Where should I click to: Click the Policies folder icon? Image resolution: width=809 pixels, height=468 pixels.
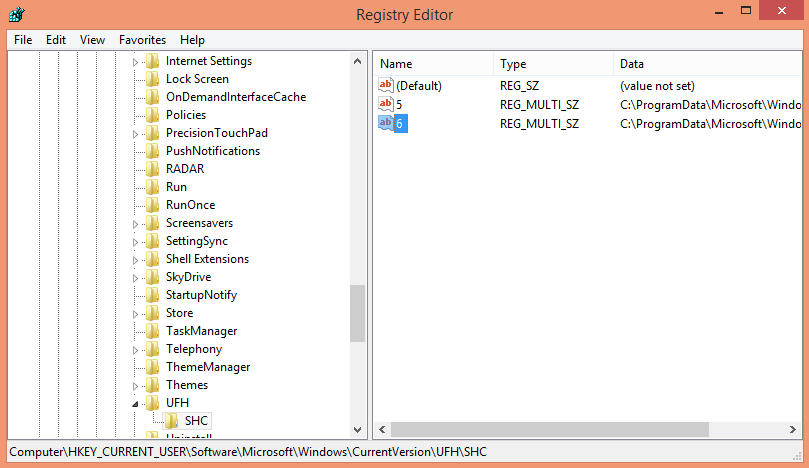pos(152,115)
